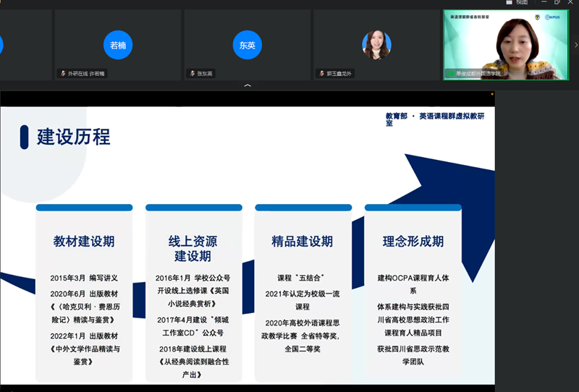Click the UNIPUS logo in the speaker video

(554, 17)
